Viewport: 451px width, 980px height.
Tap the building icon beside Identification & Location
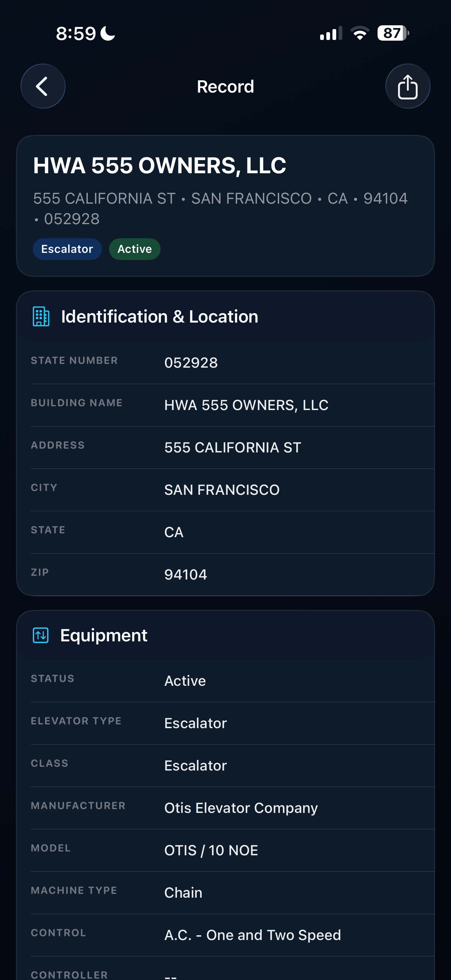pyautogui.click(x=41, y=316)
